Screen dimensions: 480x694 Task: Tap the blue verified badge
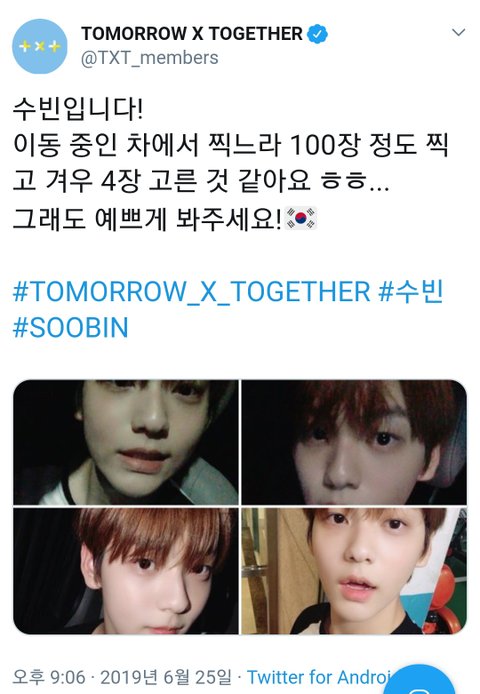point(317,34)
